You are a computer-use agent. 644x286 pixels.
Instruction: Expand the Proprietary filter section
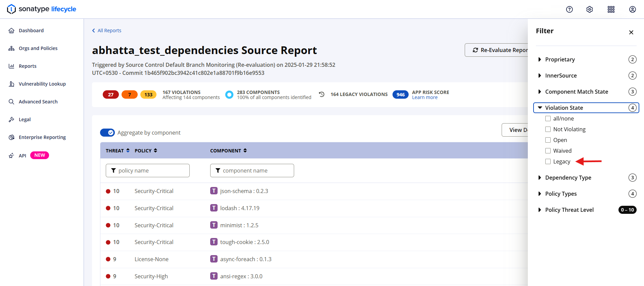(586, 59)
